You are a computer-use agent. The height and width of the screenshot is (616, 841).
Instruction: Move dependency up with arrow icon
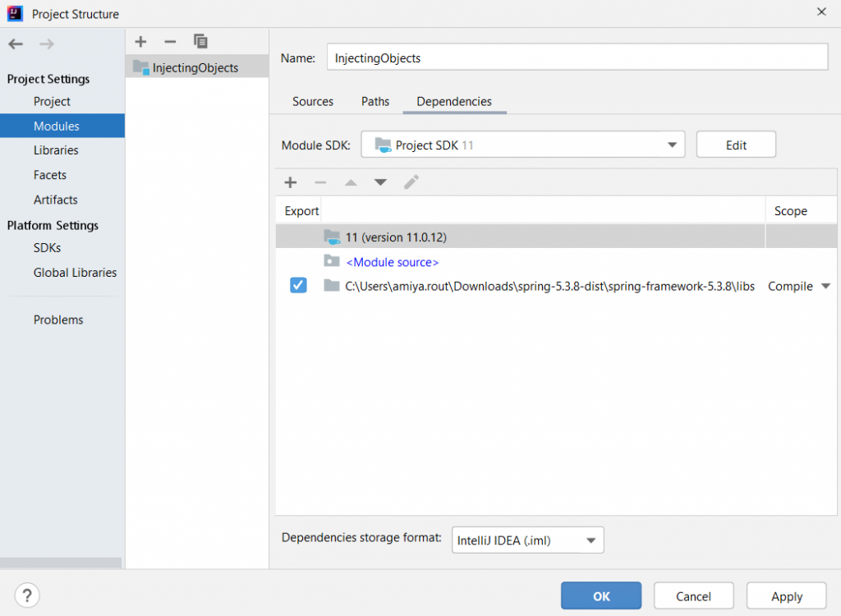351,182
